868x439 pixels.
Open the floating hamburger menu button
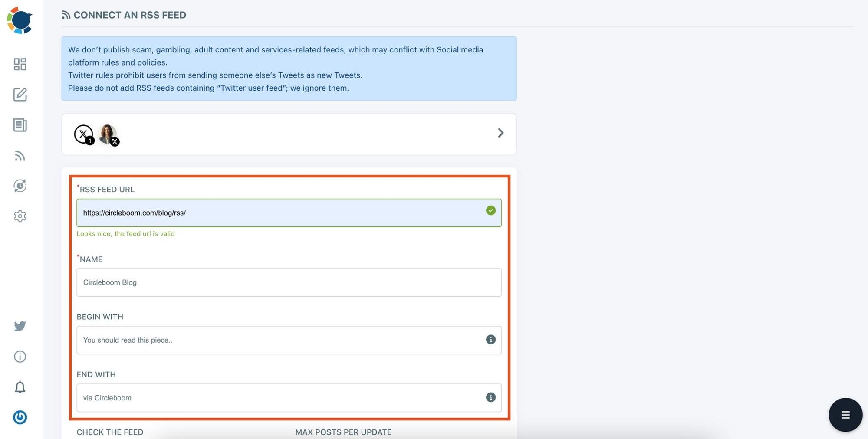pos(845,415)
